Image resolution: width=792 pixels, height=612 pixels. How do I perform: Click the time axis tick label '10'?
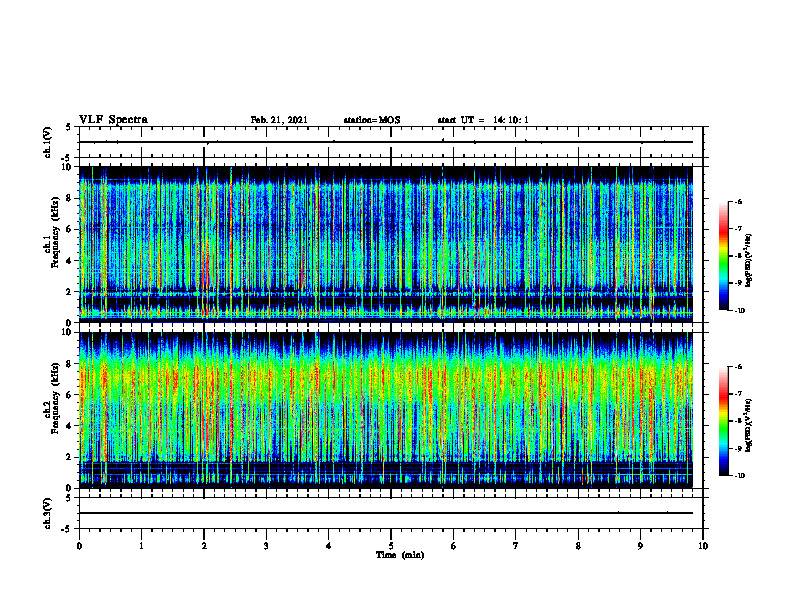pyautogui.click(x=703, y=546)
